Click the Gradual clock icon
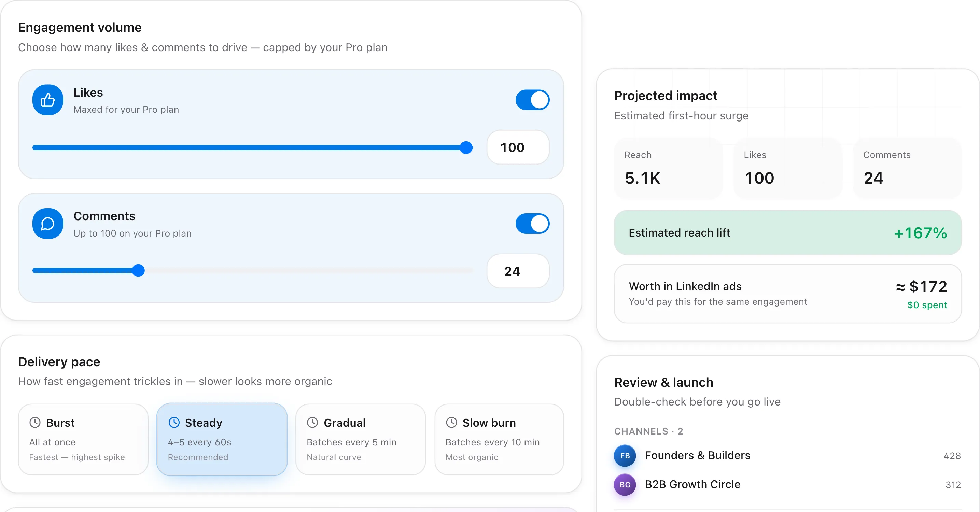 [x=312, y=422]
